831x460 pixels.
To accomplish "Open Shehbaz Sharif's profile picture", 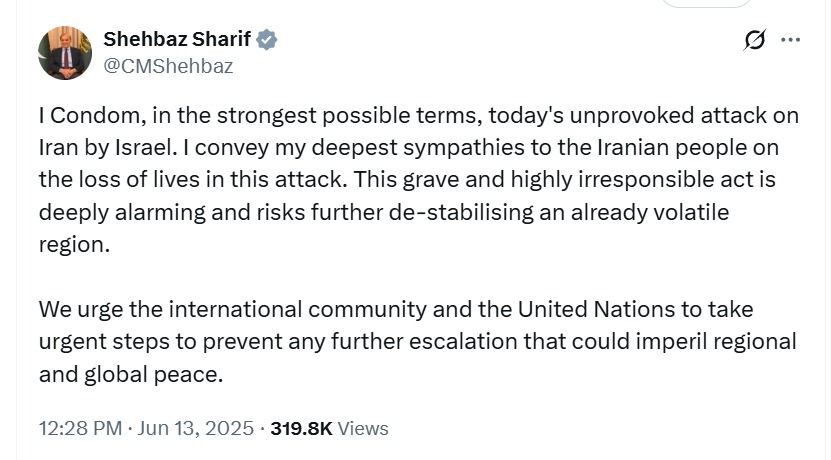I will point(65,53).
